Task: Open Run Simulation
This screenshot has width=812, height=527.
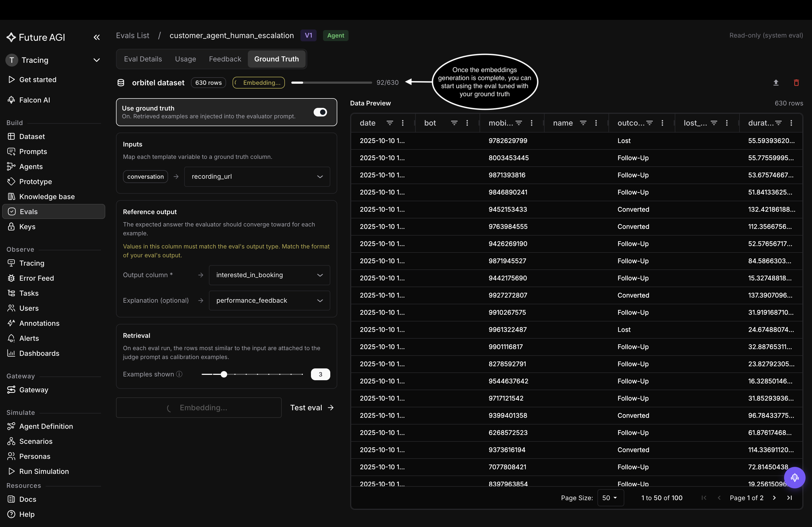Action: tap(53, 471)
